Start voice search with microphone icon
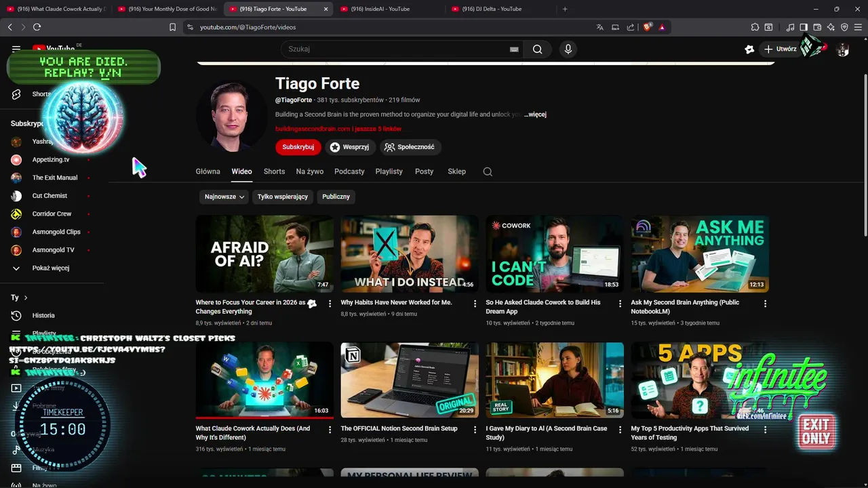Viewport: 868px width, 488px height. pyautogui.click(x=568, y=49)
